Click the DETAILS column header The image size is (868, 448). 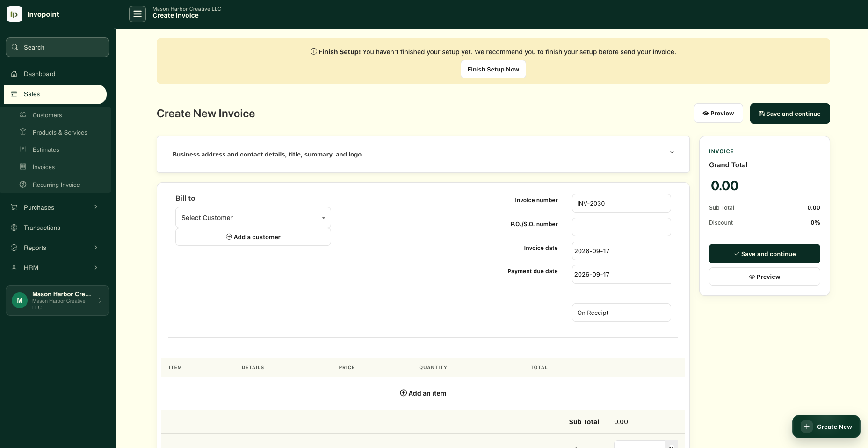253,368
